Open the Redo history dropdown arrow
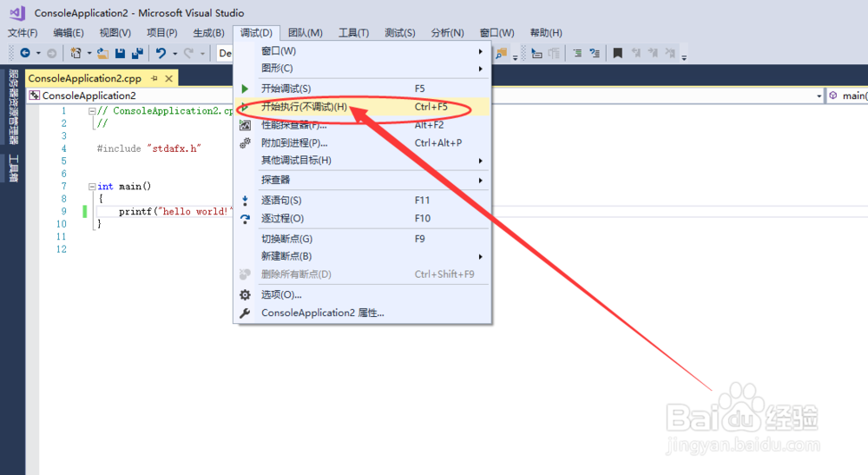The width and height of the screenshot is (868, 475). pos(202,53)
